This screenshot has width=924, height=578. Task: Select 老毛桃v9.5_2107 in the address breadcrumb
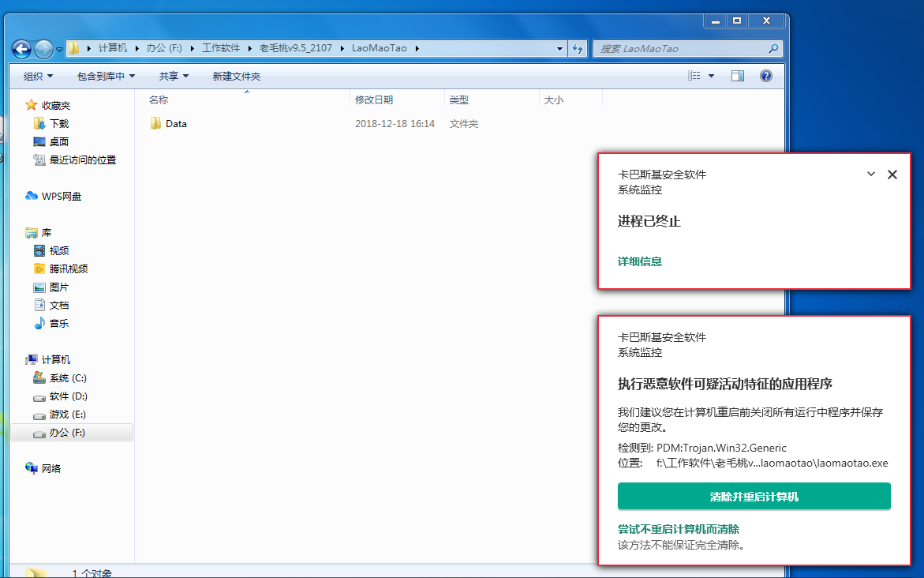(296, 48)
